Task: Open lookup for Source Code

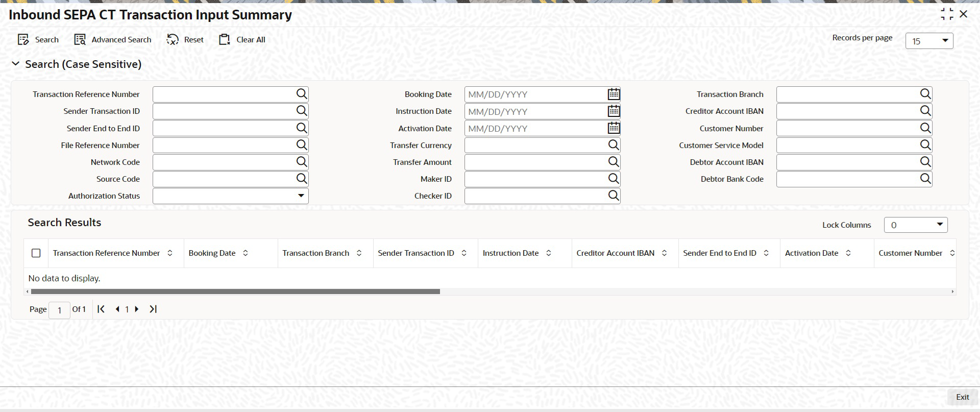Action: point(302,179)
